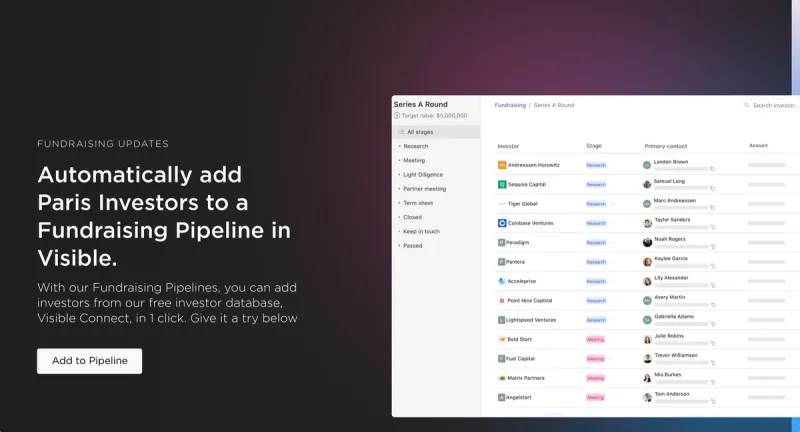Click the Add to Pipeline button

[89, 361]
